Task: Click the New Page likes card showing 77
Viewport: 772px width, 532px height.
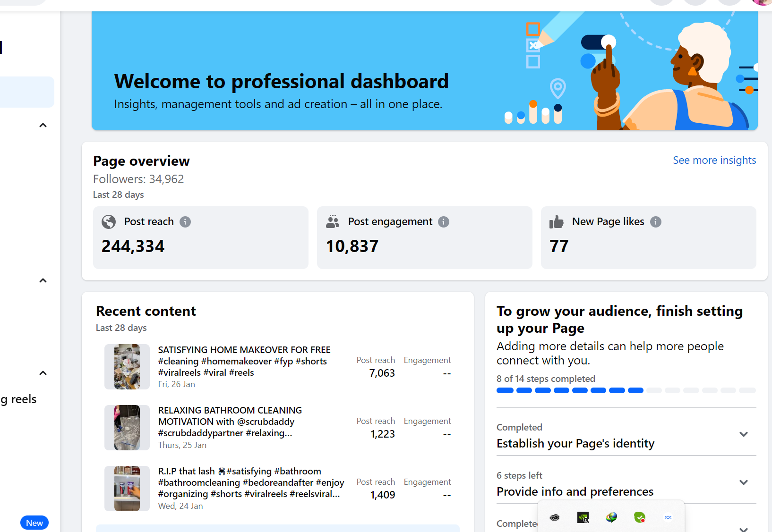Action: pyautogui.click(x=649, y=237)
